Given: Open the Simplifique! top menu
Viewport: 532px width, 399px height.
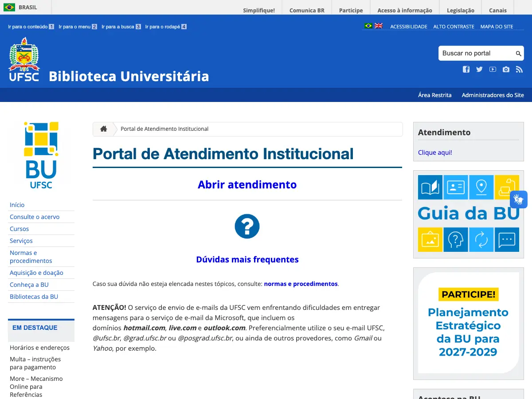Looking at the screenshot, I should (x=259, y=10).
